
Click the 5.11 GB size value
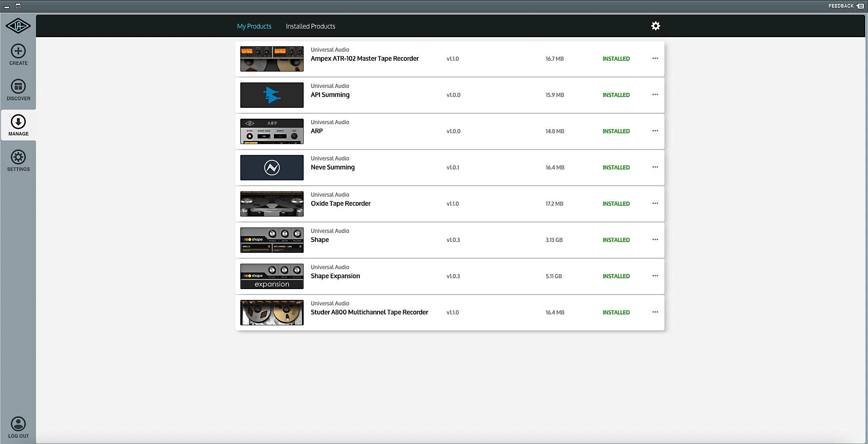click(553, 276)
